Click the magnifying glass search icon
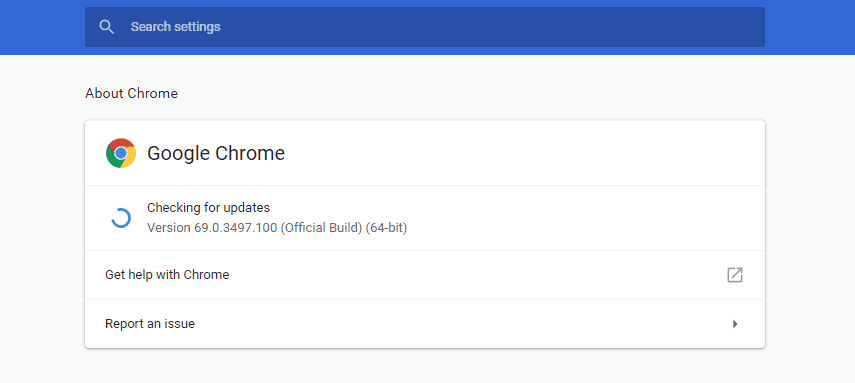 coord(107,27)
